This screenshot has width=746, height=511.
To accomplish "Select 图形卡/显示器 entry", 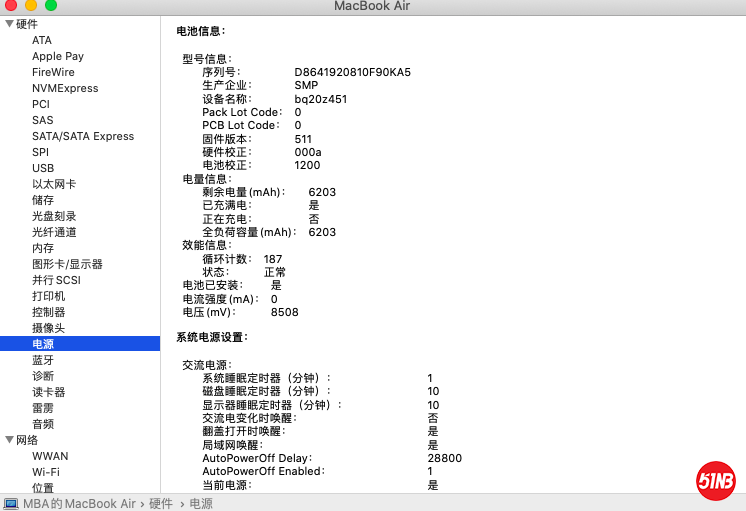I will [67, 264].
